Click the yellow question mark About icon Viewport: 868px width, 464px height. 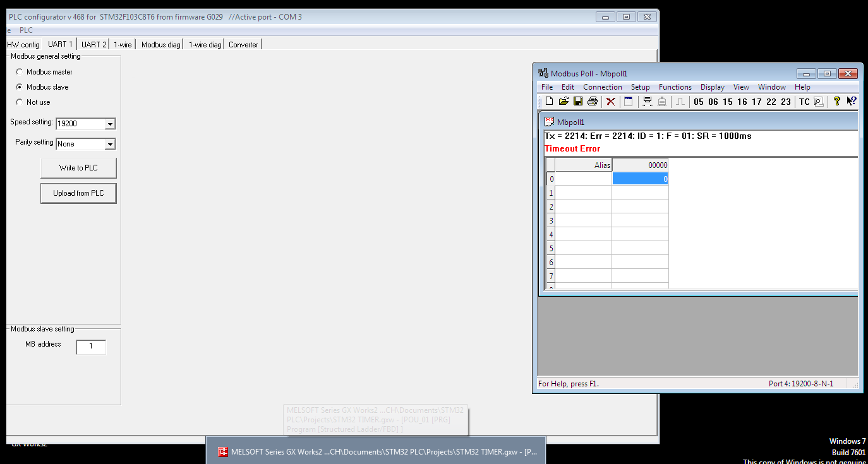click(837, 102)
